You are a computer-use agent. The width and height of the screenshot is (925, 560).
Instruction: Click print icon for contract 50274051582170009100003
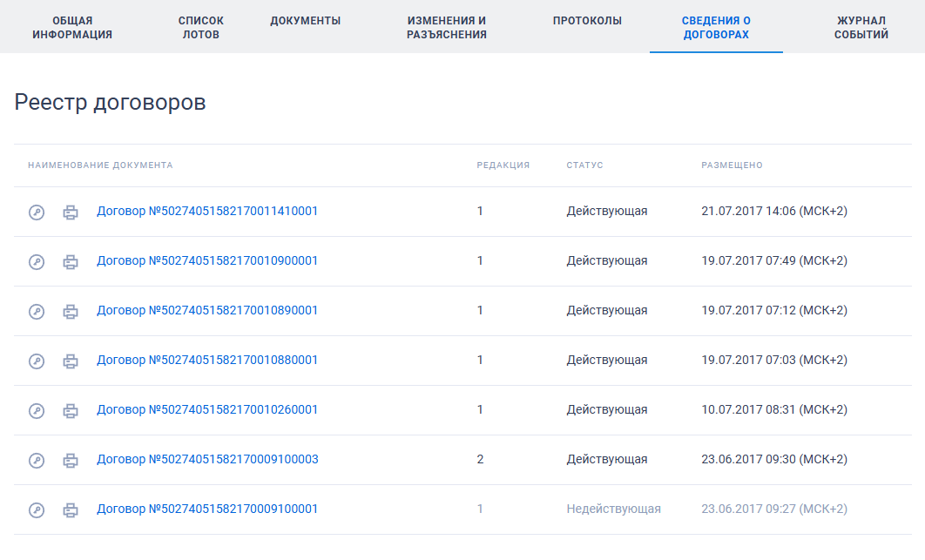tap(71, 460)
